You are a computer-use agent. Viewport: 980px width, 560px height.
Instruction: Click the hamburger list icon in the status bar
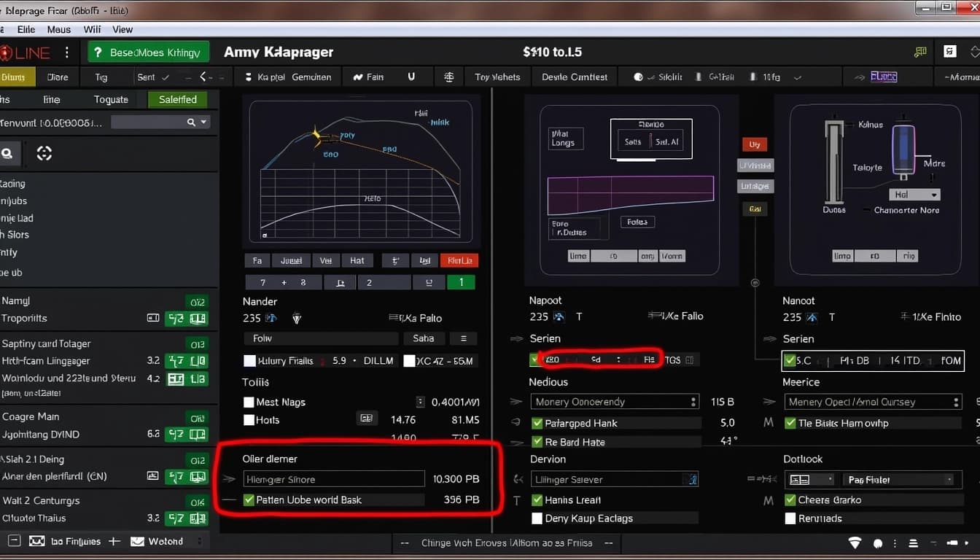(914, 543)
